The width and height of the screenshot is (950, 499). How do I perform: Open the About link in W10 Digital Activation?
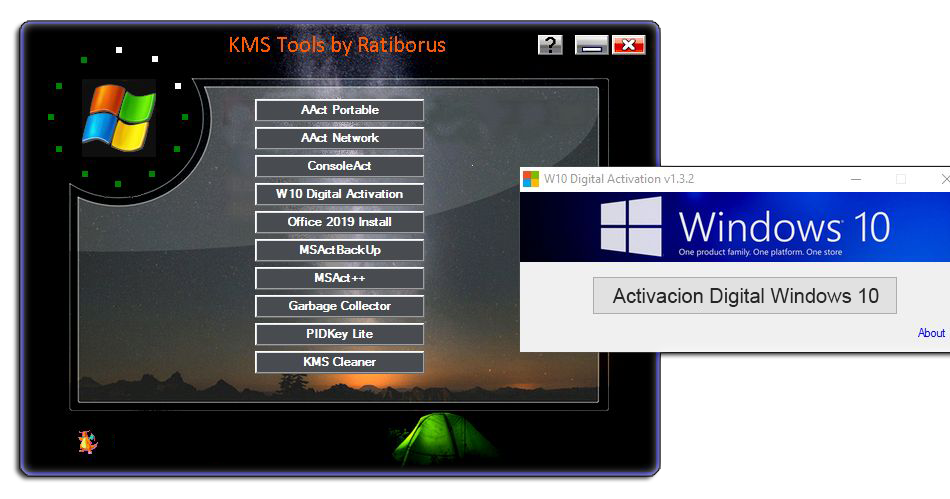click(x=931, y=333)
